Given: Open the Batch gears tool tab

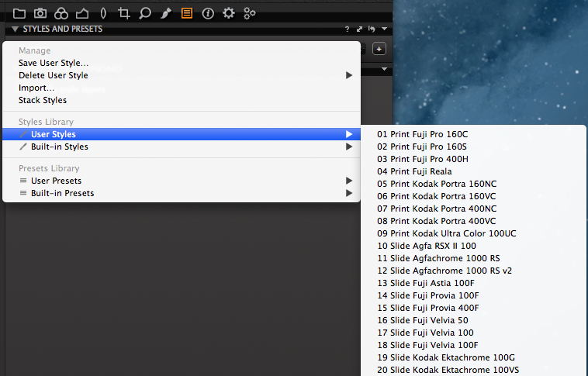Looking at the screenshot, I should [x=249, y=13].
